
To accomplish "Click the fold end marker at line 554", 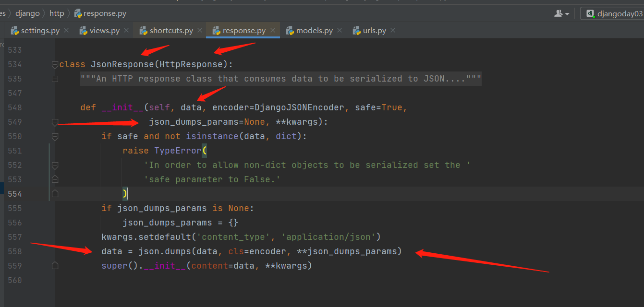I will click(x=55, y=194).
